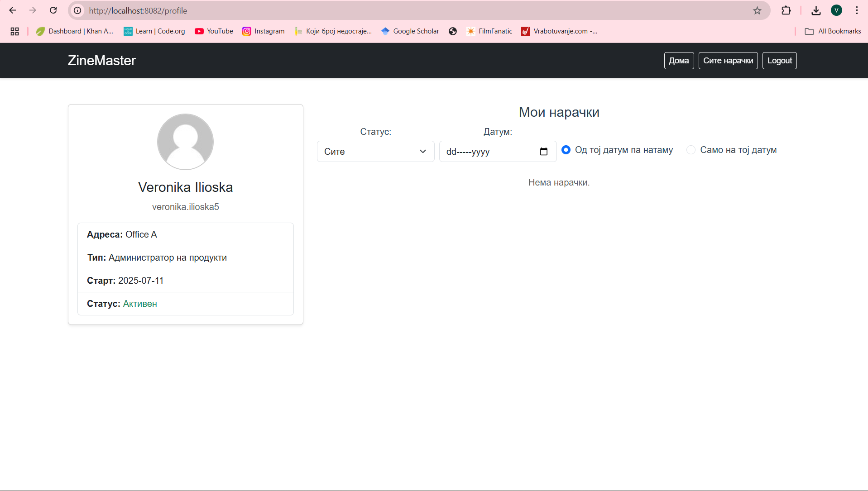Select 'Само на тој датум' radio
868x491 pixels.
tap(691, 150)
